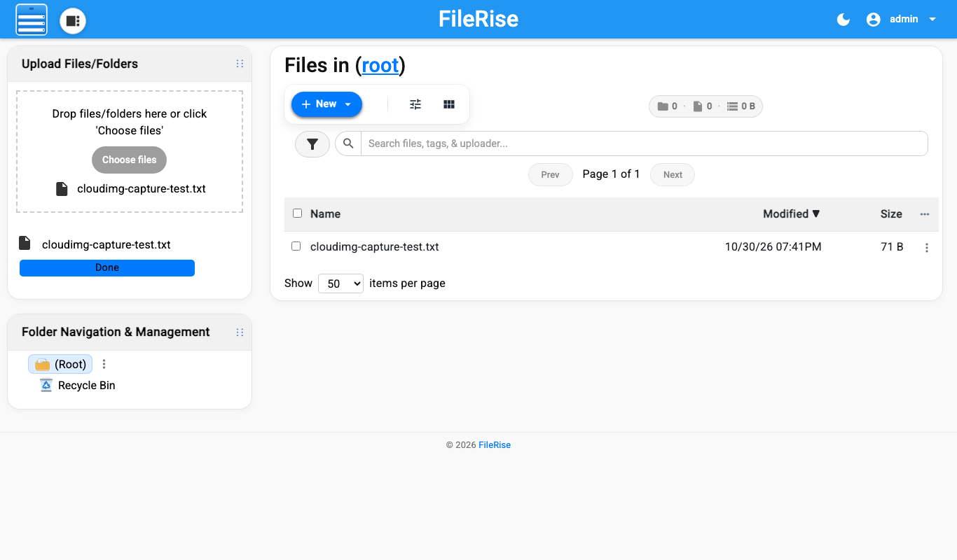This screenshot has height=560, width=957.
Task: Click the 10/30/26 07:41PM modified date cell
Action: (x=773, y=247)
